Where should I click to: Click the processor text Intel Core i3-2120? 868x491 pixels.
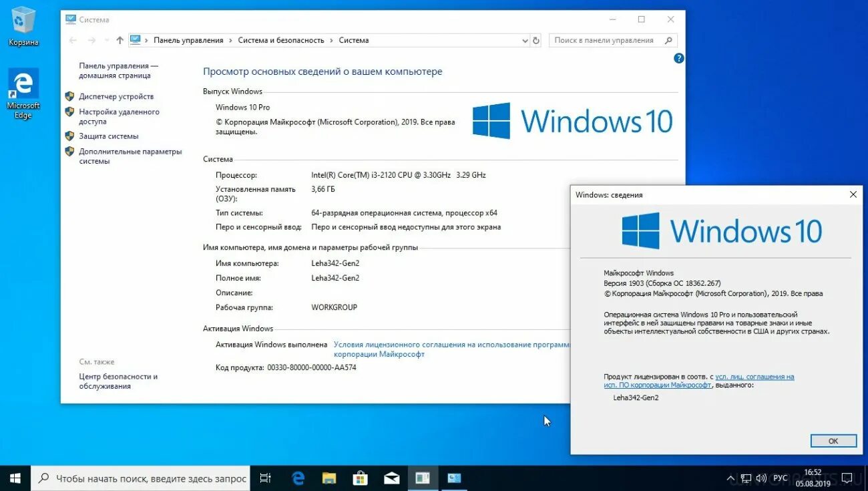click(x=398, y=175)
